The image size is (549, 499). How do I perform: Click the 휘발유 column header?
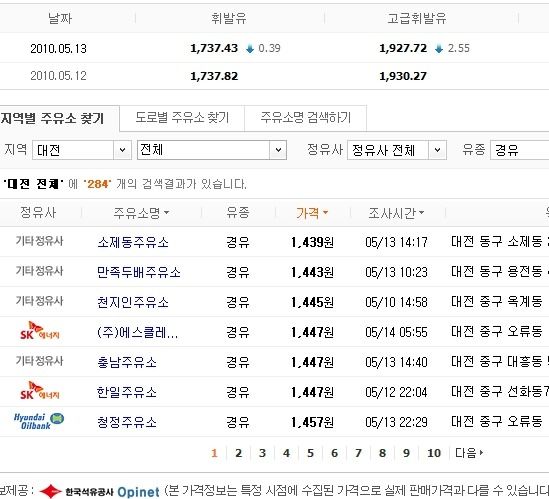(229, 18)
